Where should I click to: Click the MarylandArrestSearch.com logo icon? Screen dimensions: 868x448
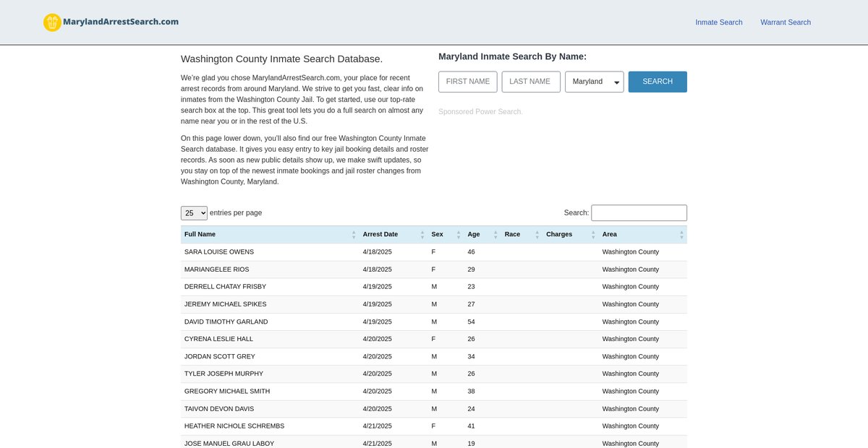point(52,22)
